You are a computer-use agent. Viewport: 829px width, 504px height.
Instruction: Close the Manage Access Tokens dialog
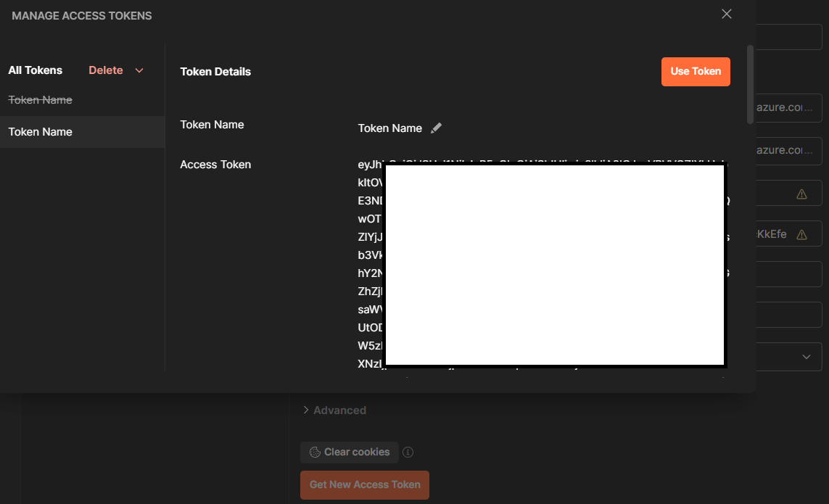tap(726, 15)
